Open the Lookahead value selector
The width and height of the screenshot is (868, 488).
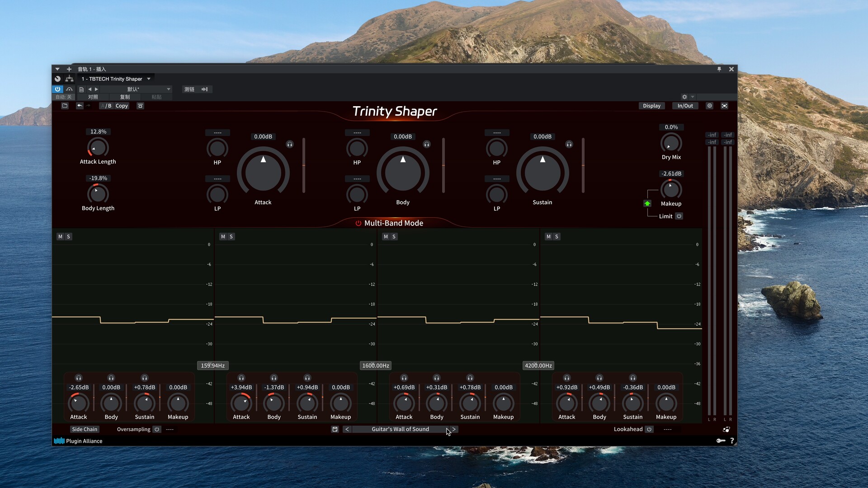click(668, 429)
